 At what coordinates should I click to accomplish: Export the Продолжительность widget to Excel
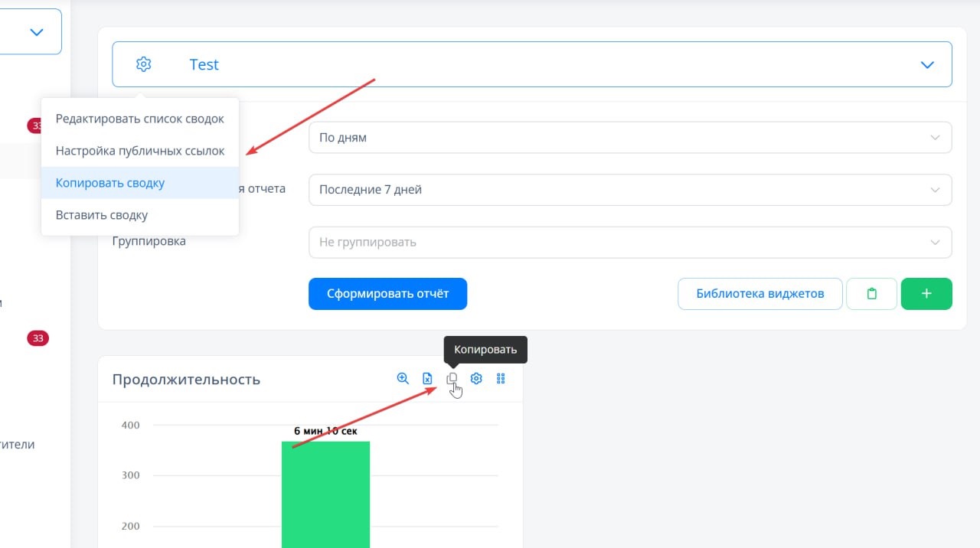pyautogui.click(x=427, y=378)
